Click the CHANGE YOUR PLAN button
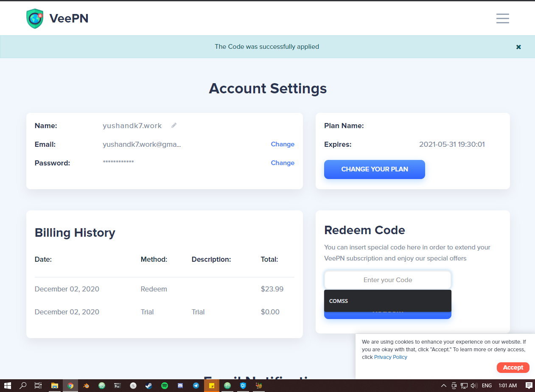This screenshot has height=392, width=535. click(375, 169)
